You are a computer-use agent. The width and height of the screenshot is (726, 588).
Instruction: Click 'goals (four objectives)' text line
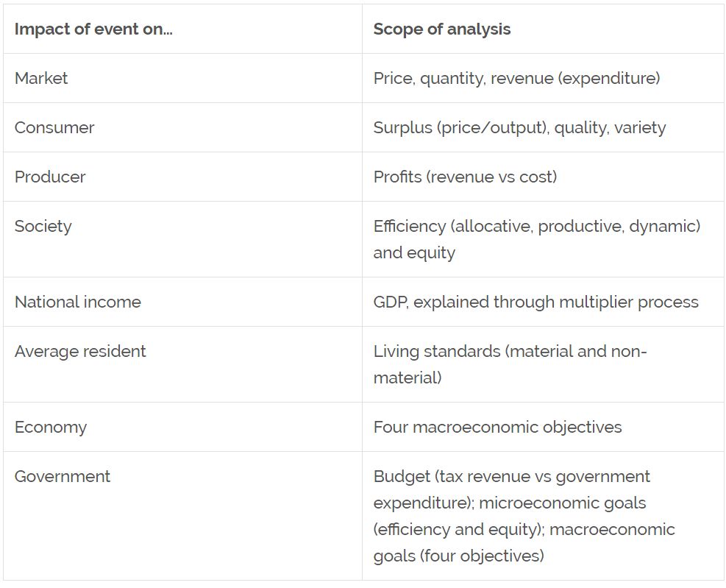click(459, 556)
